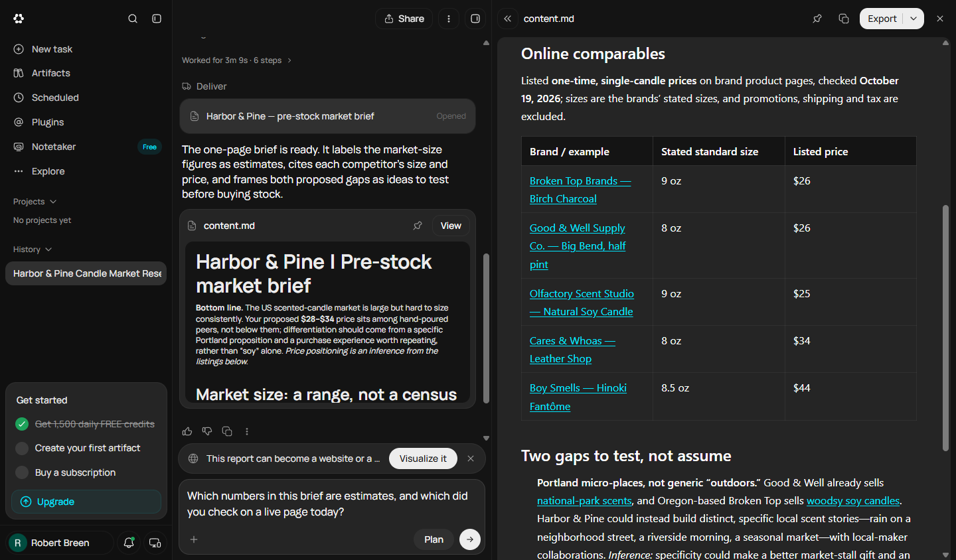Viewport: 956px width, 560px height.
Task: Tick the Buy a subscription item
Action: (x=22, y=472)
